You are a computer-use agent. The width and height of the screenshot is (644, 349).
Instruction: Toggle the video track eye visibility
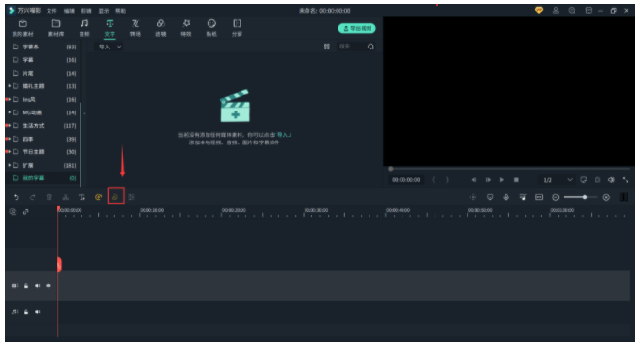tap(48, 286)
